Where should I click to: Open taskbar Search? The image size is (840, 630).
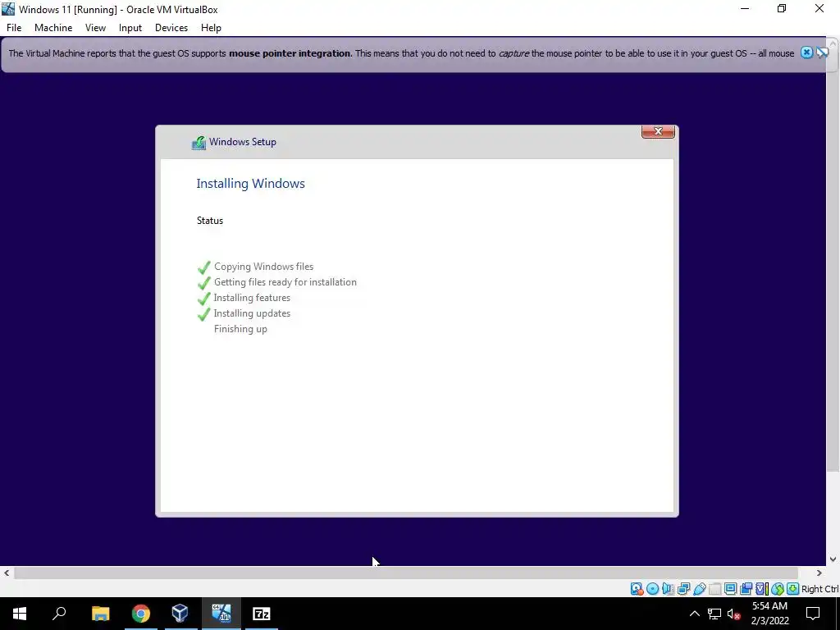[x=59, y=614]
